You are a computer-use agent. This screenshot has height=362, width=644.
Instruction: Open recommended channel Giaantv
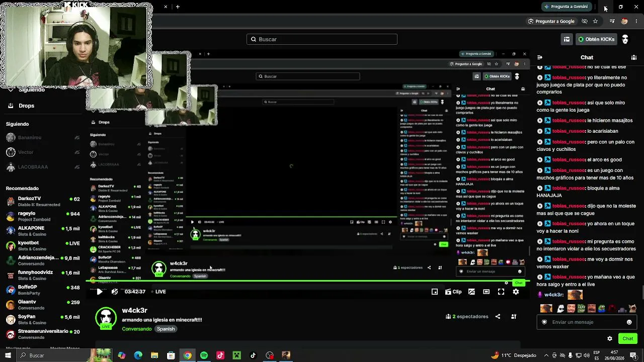(x=42, y=305)
